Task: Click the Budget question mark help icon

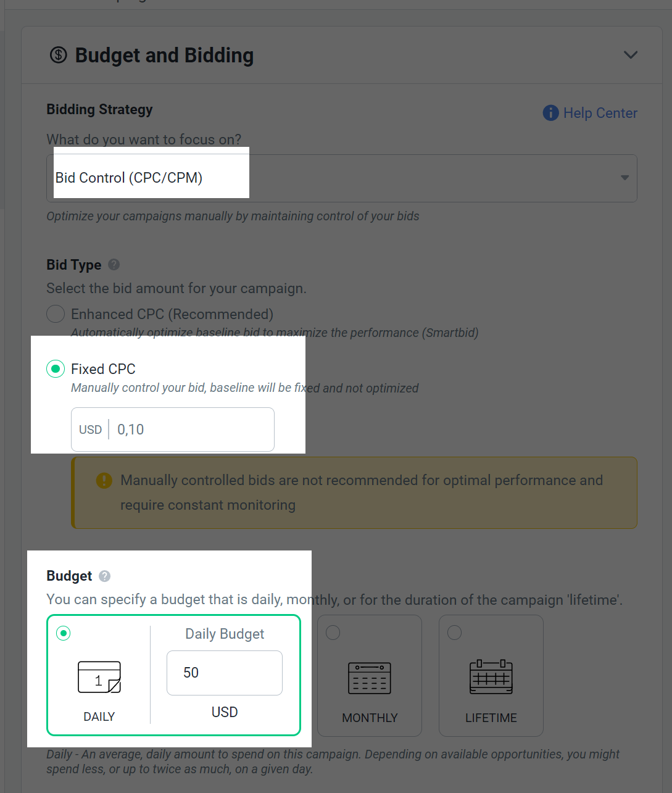Action: click(x=105, y=576)
